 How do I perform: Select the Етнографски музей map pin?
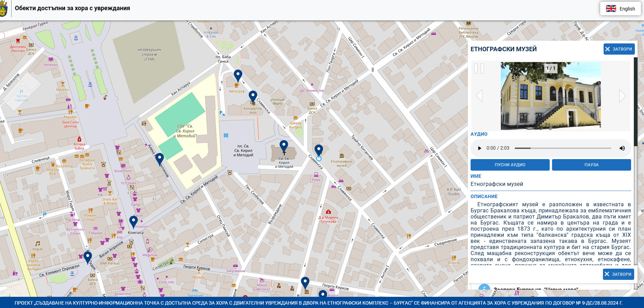coord(319,150)
